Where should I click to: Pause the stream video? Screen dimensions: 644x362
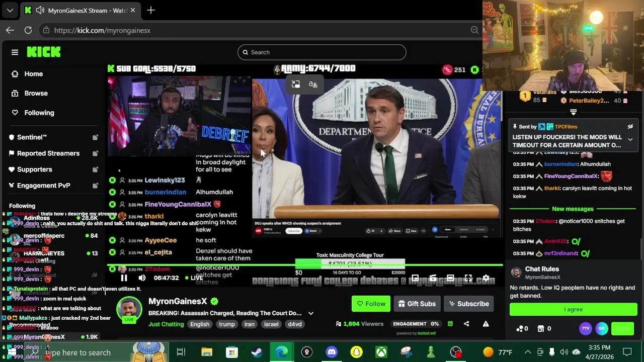pos(124,278)
